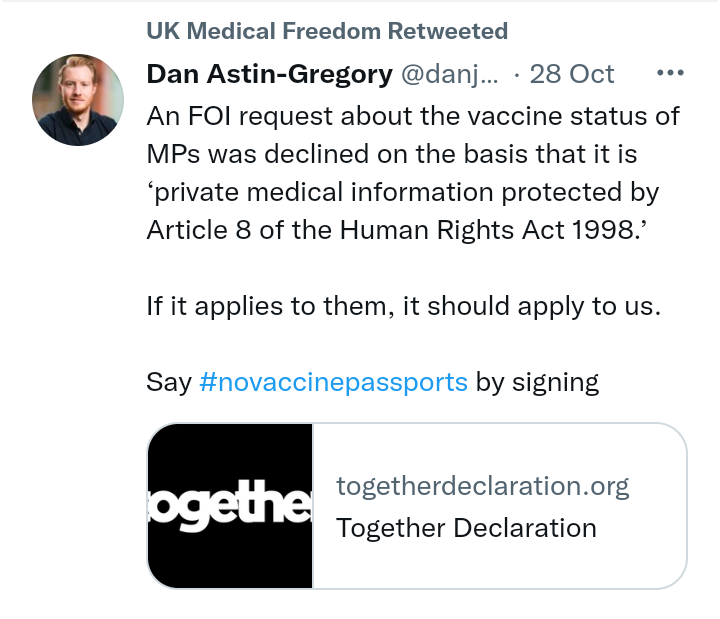
Task: Click Dan Astin-Gregory's profile photo
Action: tap(78, 99)
